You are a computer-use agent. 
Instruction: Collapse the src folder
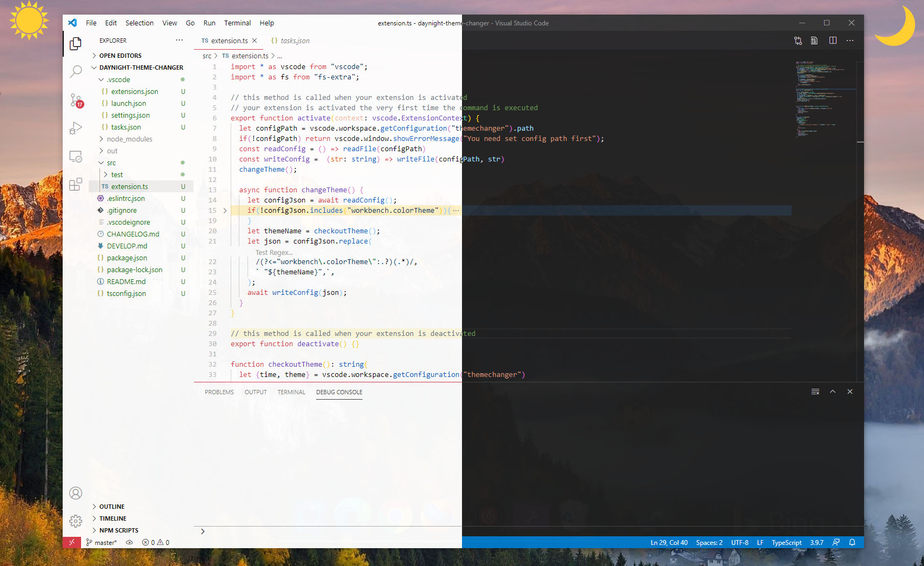(x=140, y=163)
